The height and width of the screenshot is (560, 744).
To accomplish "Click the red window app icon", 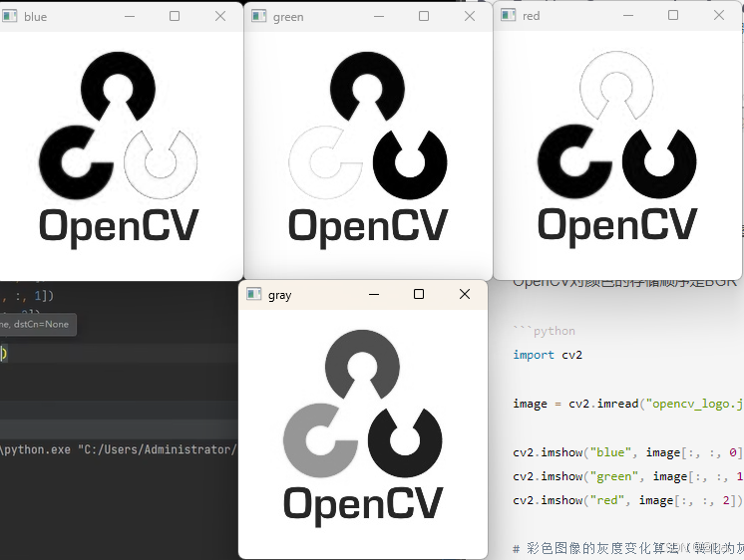I will [x=509, y=15].
